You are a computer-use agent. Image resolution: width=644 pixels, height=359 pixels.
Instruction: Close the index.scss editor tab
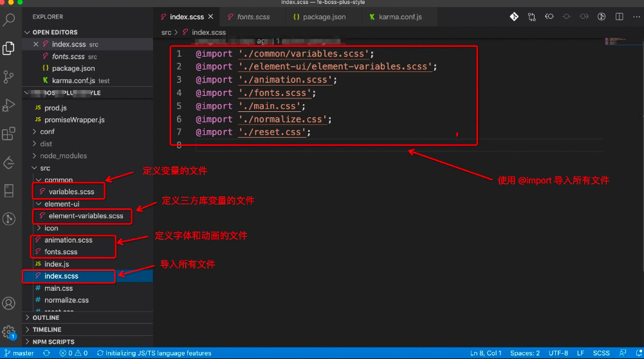pyautogui.click(x=210, y=17)
